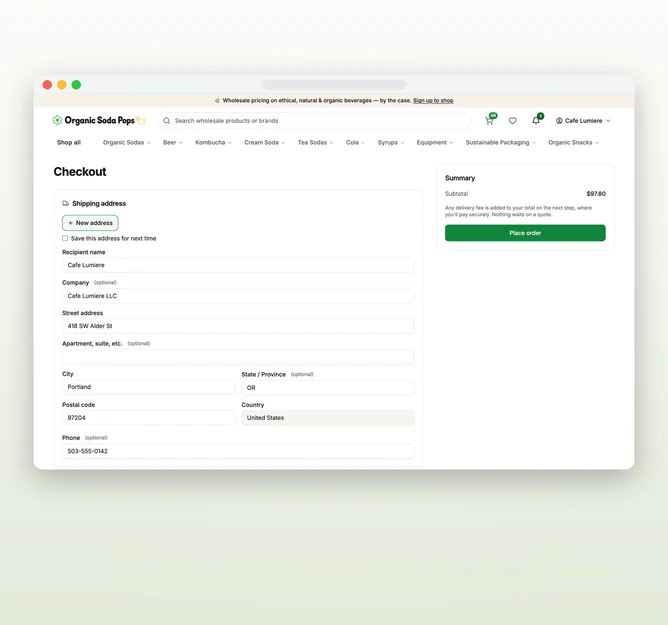Edit the Phone number field
Image resolution: width=668 pixels, height=625 pixels.
(238, 451)
